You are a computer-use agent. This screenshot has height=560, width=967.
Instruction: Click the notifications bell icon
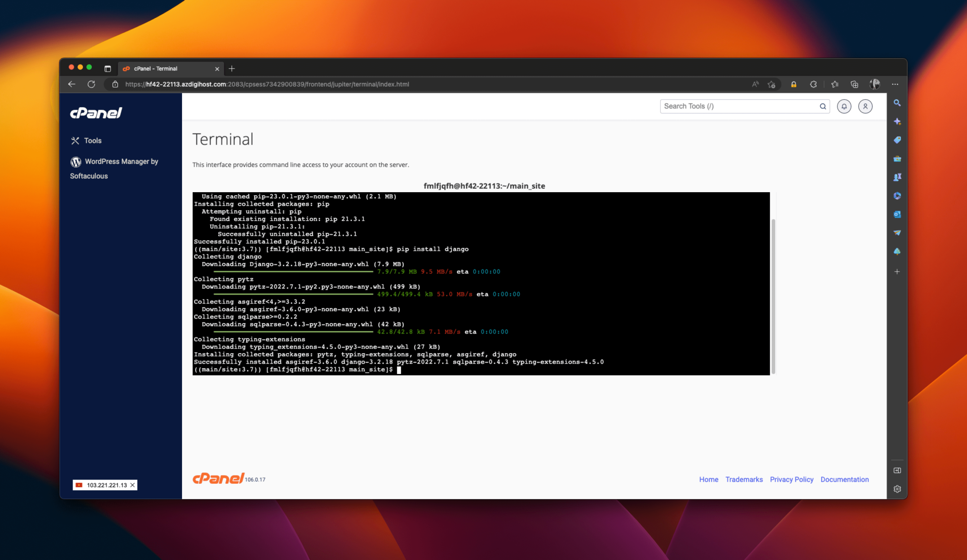tap(844, 106)
